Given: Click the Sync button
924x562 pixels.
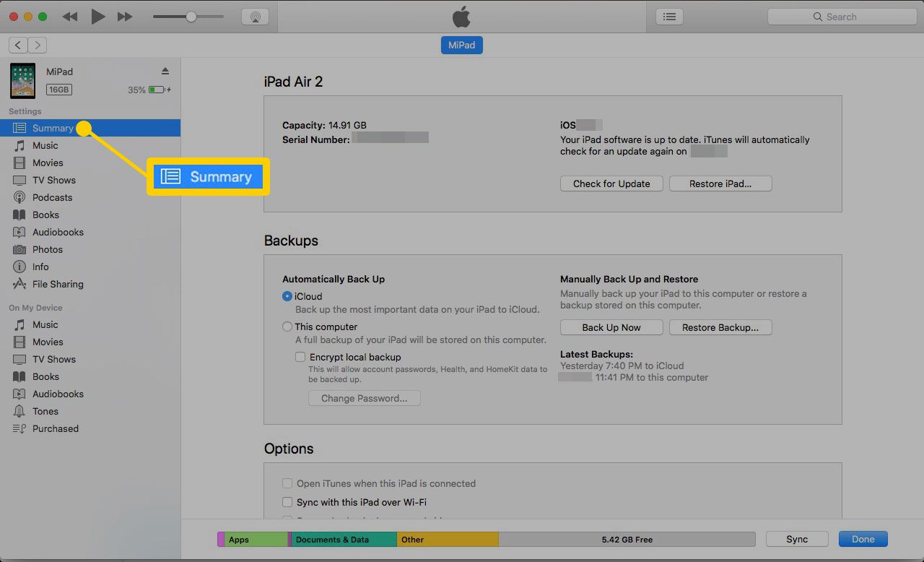Looking at the screenshot, I should pyautogui.click(x=797, y=539).
